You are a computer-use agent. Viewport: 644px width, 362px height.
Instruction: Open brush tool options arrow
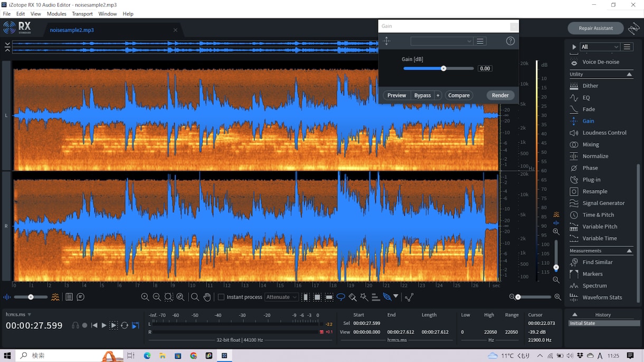pos(396,297)
